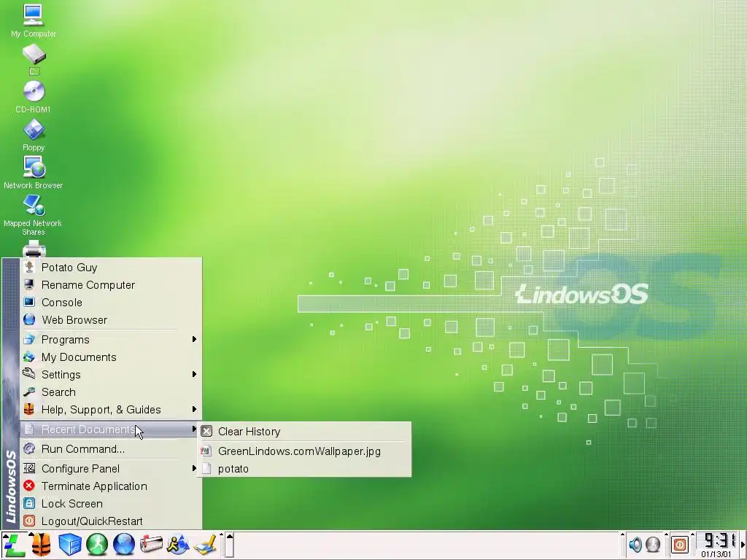Select Lock Screen in menu
The image size is (747, 560).
[x=111, y=504]
